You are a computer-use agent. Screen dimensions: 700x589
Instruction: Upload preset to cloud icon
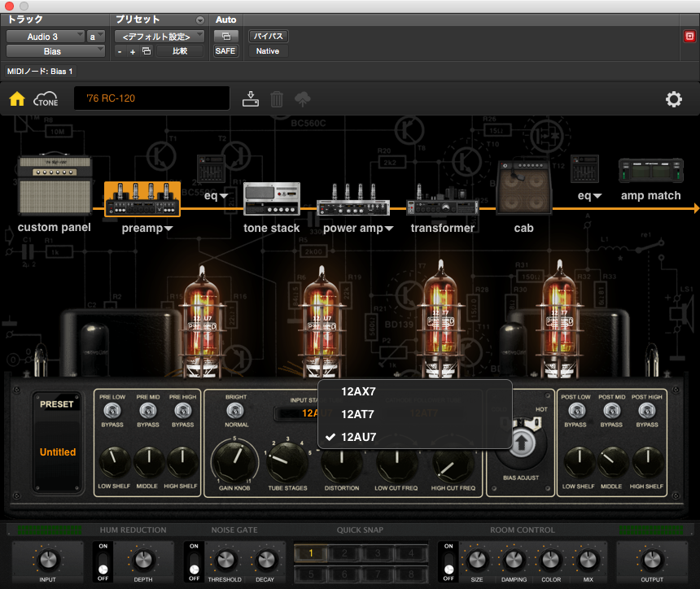pyautogui.click(x=303, y=99)
